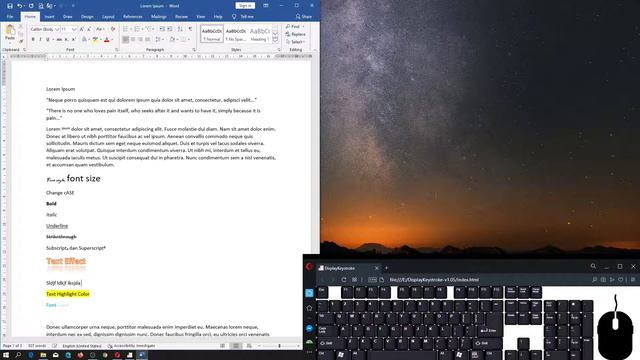640x360 pixels.
Task: Open the Change Case menu
Action: [100, 29]
